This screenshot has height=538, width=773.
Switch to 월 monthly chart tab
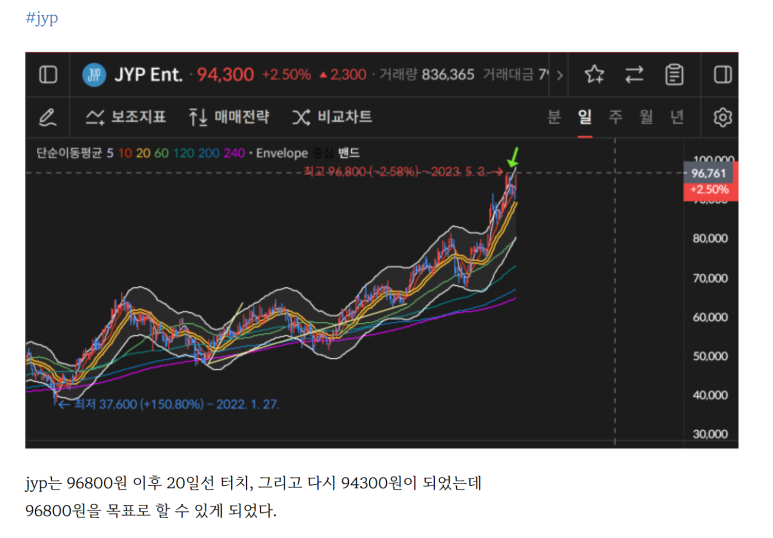[x=646, y=117]
